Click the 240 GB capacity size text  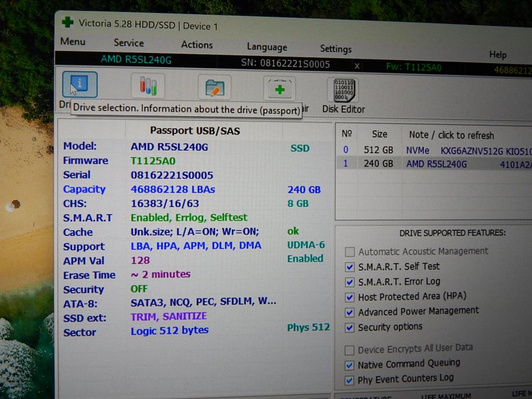point(304,190)
